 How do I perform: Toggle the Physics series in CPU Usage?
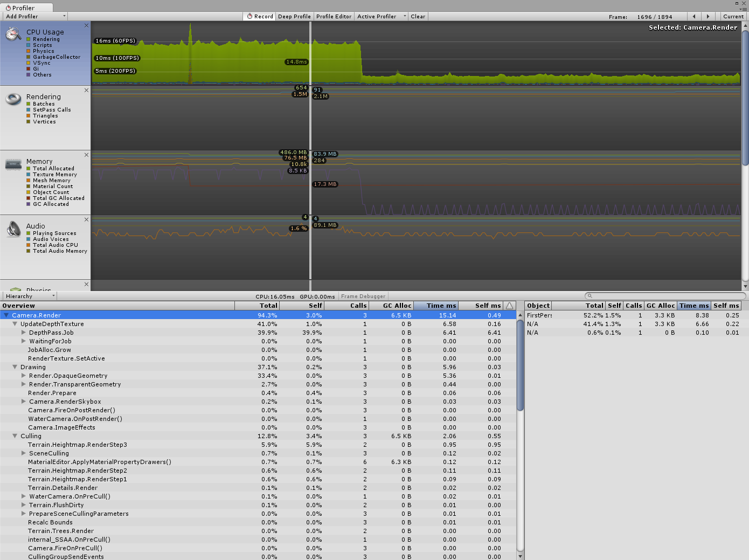point(28,51)
